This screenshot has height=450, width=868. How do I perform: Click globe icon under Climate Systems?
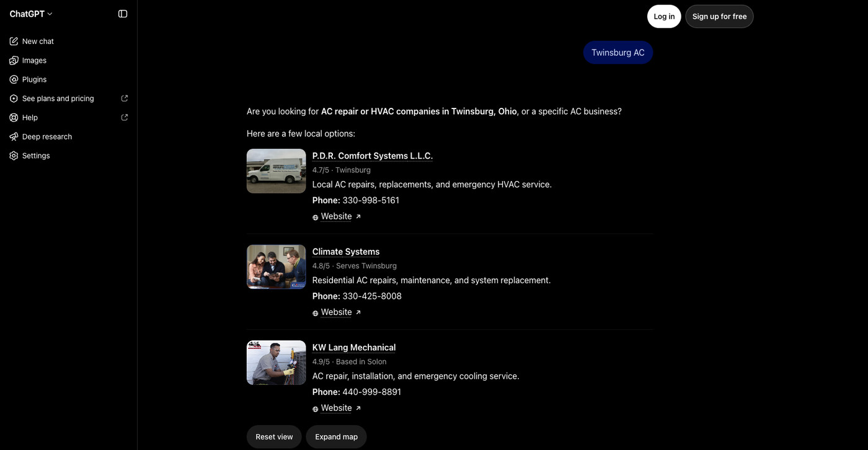click(x=316, y=313)
